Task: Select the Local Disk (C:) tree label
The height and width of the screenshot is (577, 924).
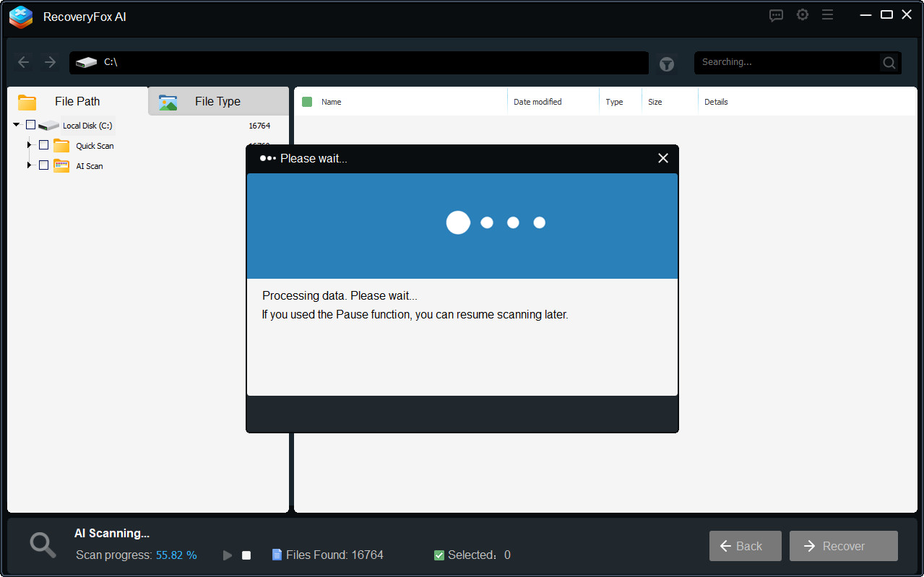Action: click(x=87, y=126)
